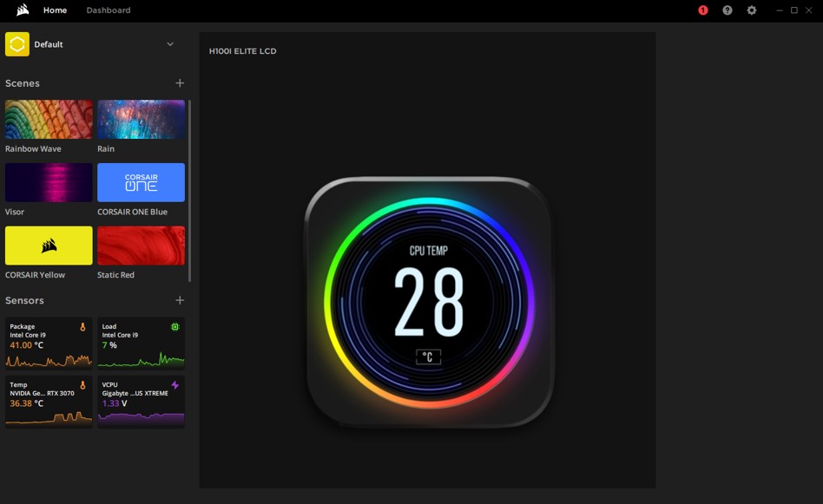Click the Default profile name text
The image size is (823, 504).
coord(49,44)
